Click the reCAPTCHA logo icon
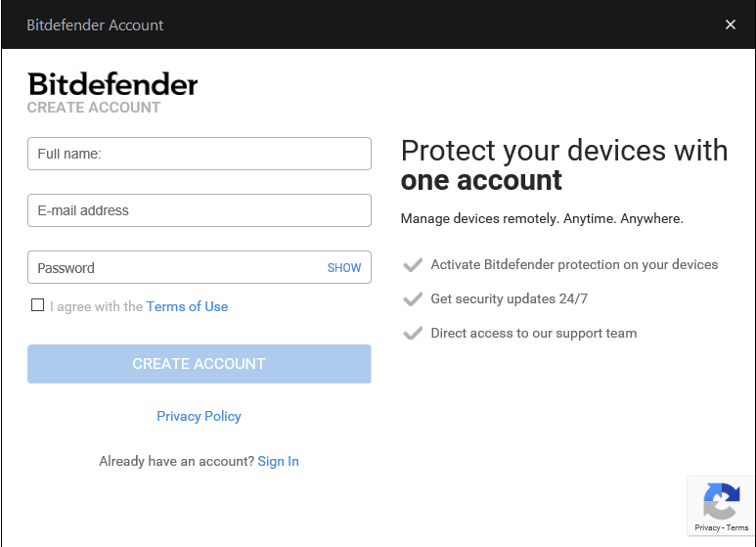The width and height of the screenshot is (756, 547). click(722, 501)
